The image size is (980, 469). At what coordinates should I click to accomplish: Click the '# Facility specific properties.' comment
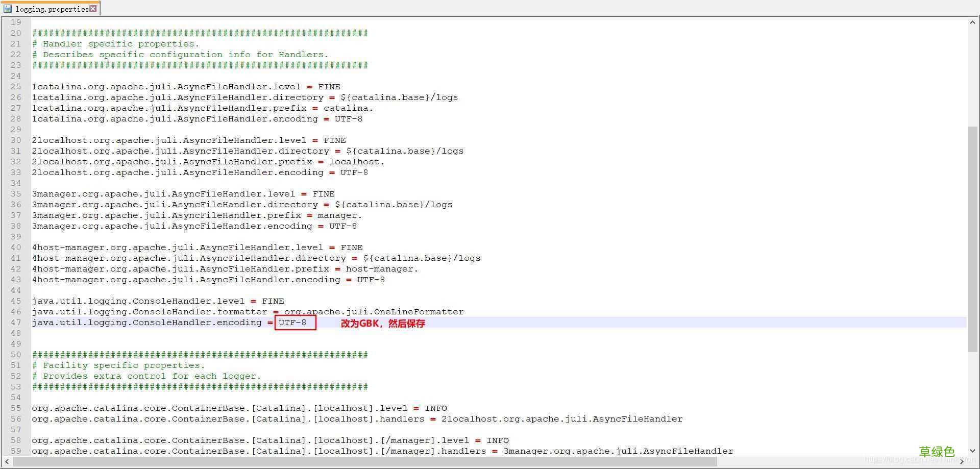click(118, 365)
